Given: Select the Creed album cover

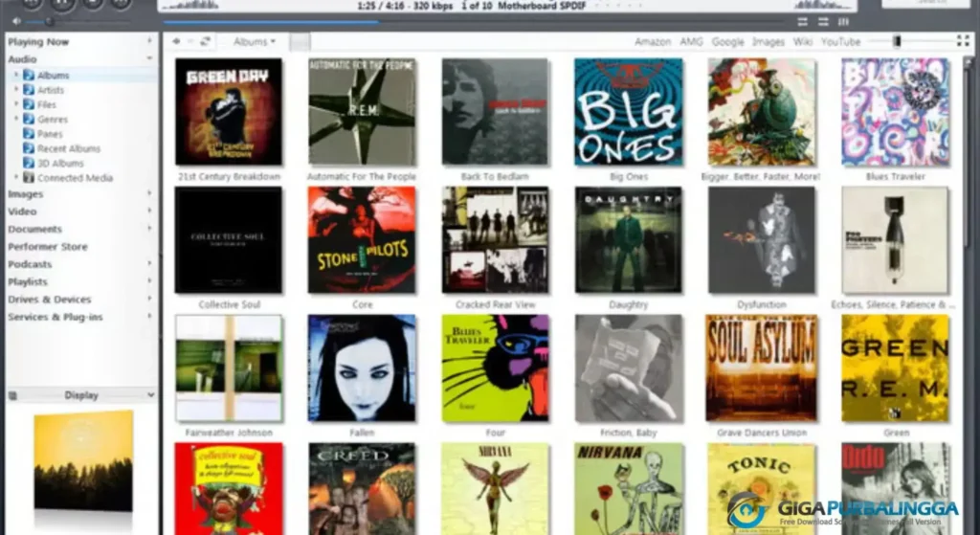Looking at the screenshot, I should [x=362, y=489].
